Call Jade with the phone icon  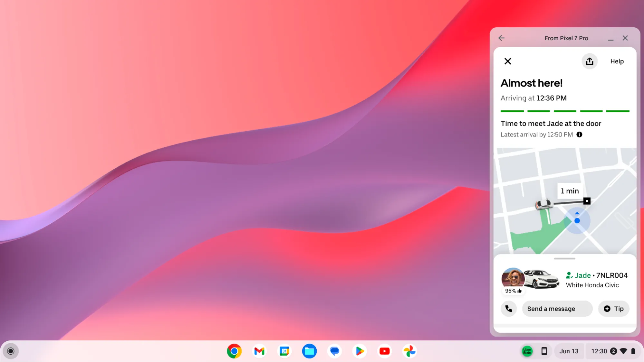(x=509, y=308)
